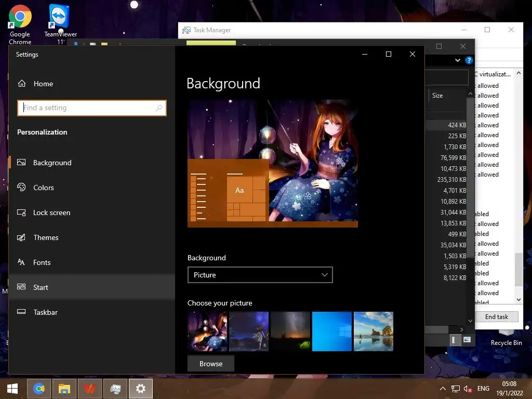Expand the Background Picture dropdown

(x=260, y=275)
